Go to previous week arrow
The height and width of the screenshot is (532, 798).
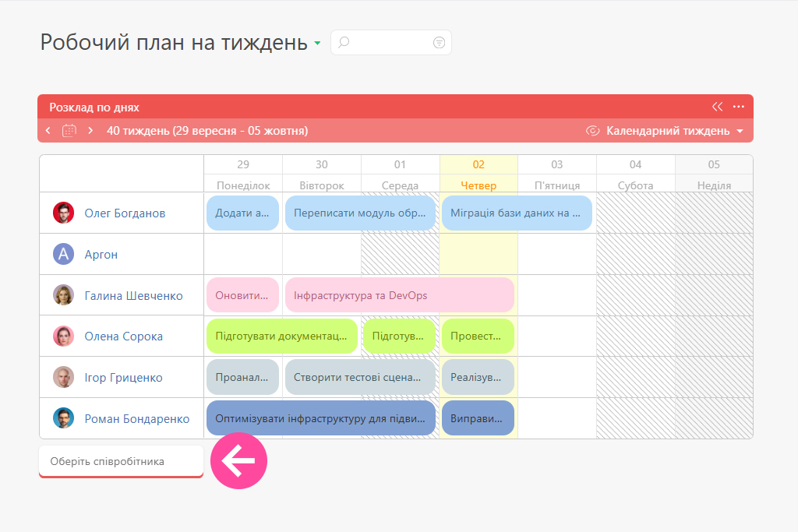(x=48, y=131)
